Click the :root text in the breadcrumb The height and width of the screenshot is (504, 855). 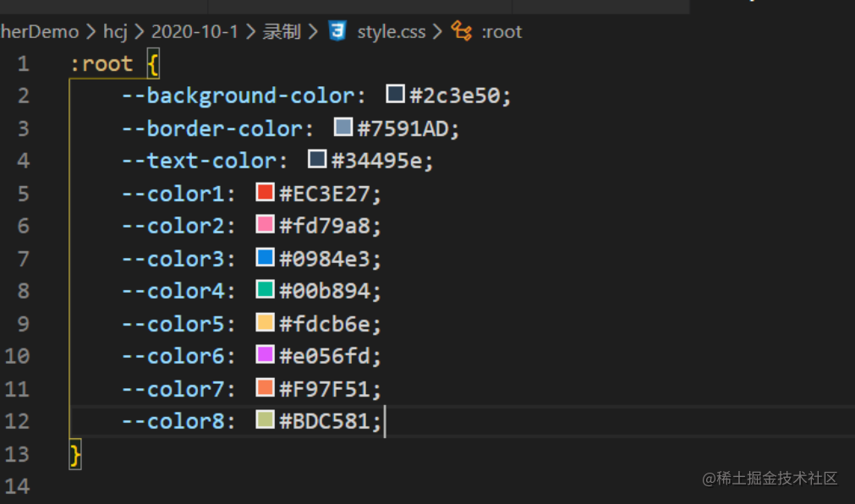coord(501,31)
